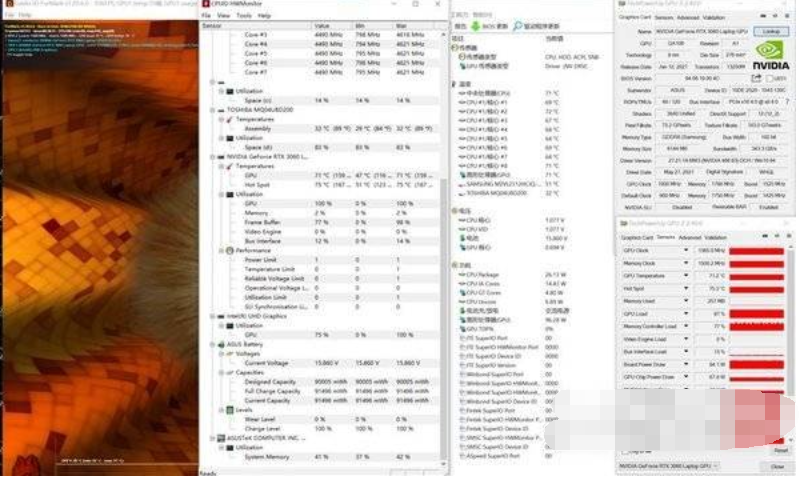Click the GPU-Z title bar icon of upper window

622,3
